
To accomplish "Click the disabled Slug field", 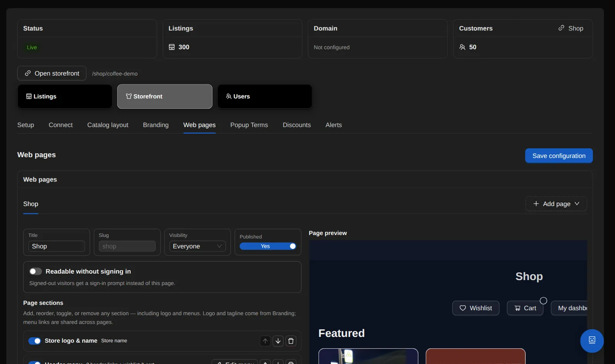I will coord(127,246).
